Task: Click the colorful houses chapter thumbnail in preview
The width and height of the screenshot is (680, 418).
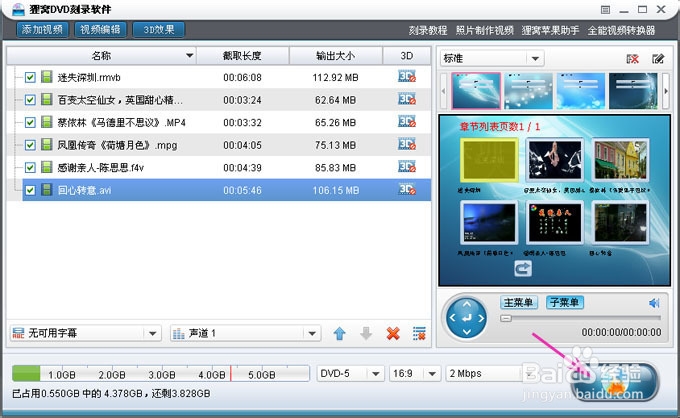Action: (621, 160)
